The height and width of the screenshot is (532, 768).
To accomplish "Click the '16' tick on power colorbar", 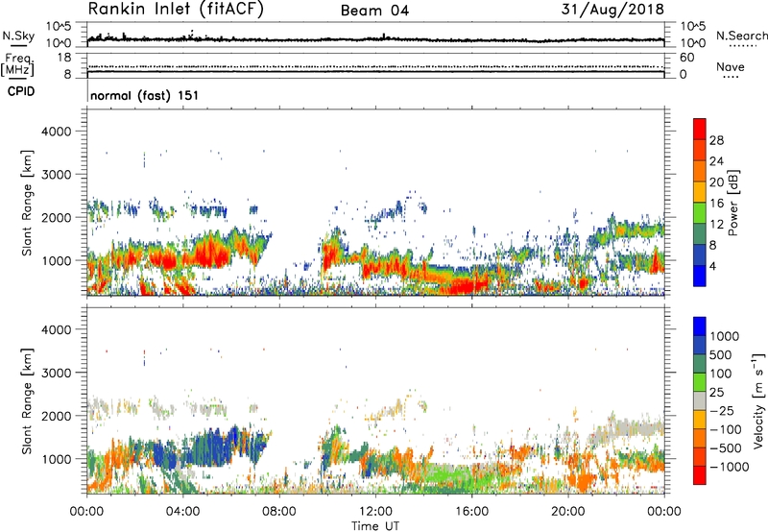I will click(x=716, y=204).
